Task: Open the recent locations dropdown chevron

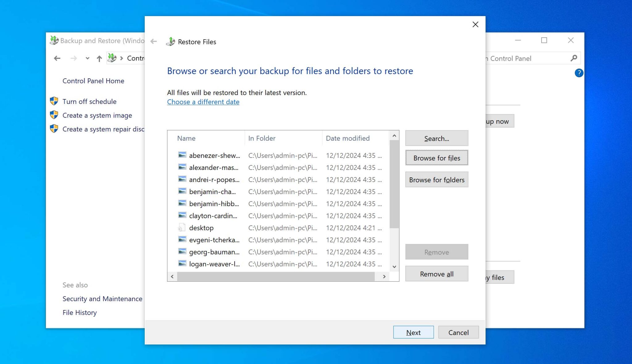Action: tap(87, 58)
